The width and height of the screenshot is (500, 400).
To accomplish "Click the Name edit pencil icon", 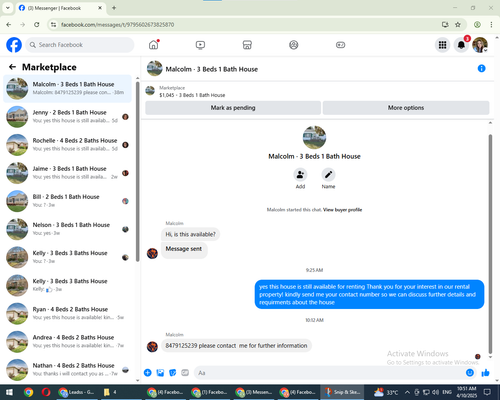I will click(328, 175).
